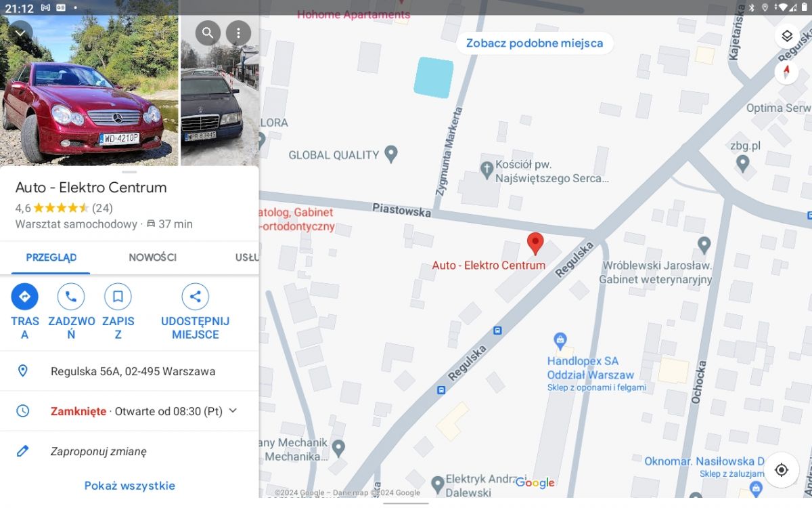The height and width of the screenshot is (508, 812).
Task: Switch to Nowości tab
Action: pyautogui.click(x=153, y=257)
